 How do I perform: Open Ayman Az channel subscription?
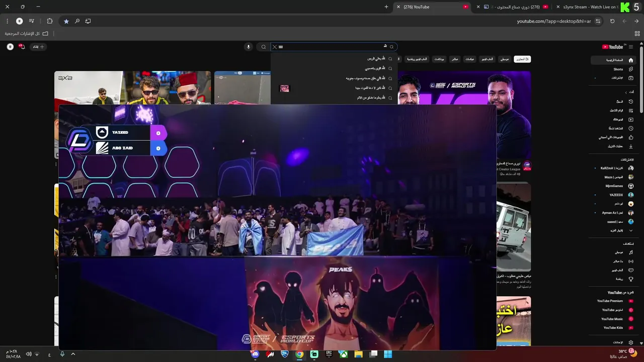tap(613, 213)
